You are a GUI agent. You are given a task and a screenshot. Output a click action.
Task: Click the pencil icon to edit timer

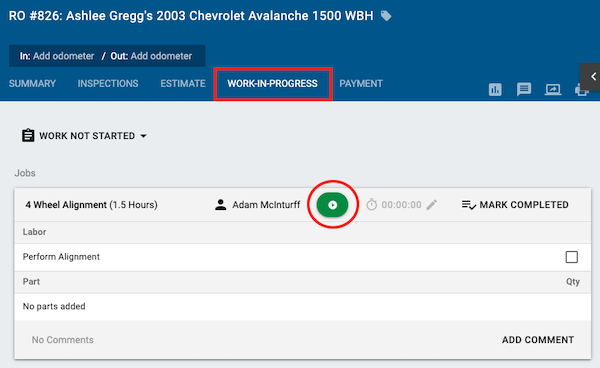point(432,205)
